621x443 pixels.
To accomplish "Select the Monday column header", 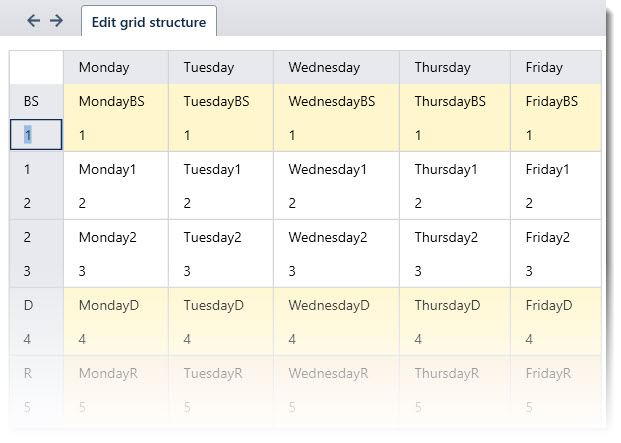I will [103, 68].
